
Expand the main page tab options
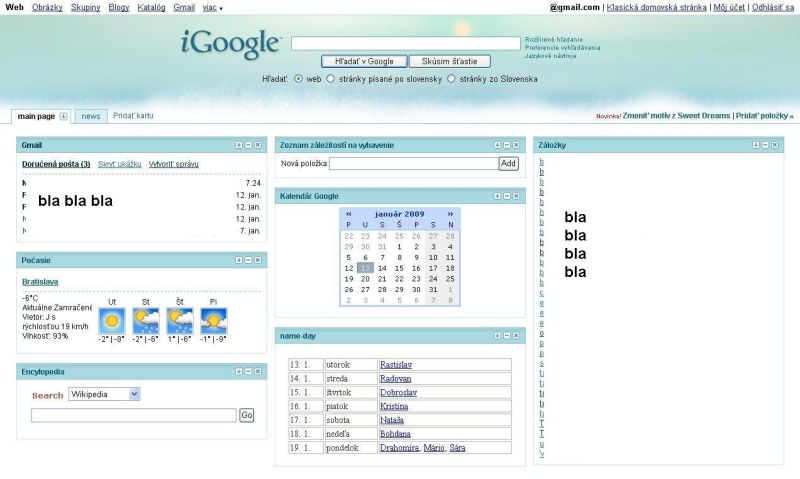tap(64, 116)
